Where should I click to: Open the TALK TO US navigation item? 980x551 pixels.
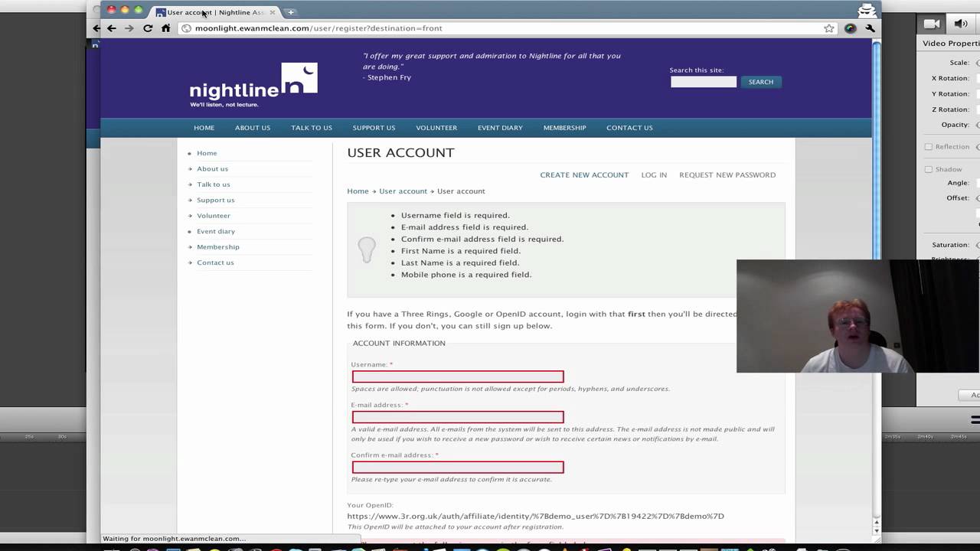click(312, 128)
